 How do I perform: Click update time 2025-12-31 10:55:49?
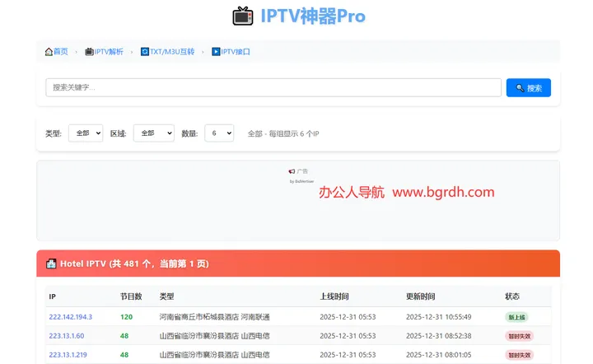[439, 317]
